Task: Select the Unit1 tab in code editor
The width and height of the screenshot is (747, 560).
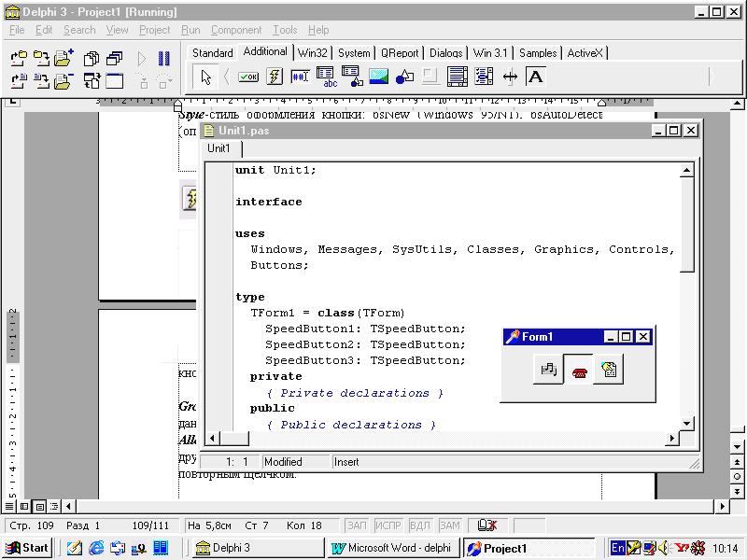Action: click(218, 148)
